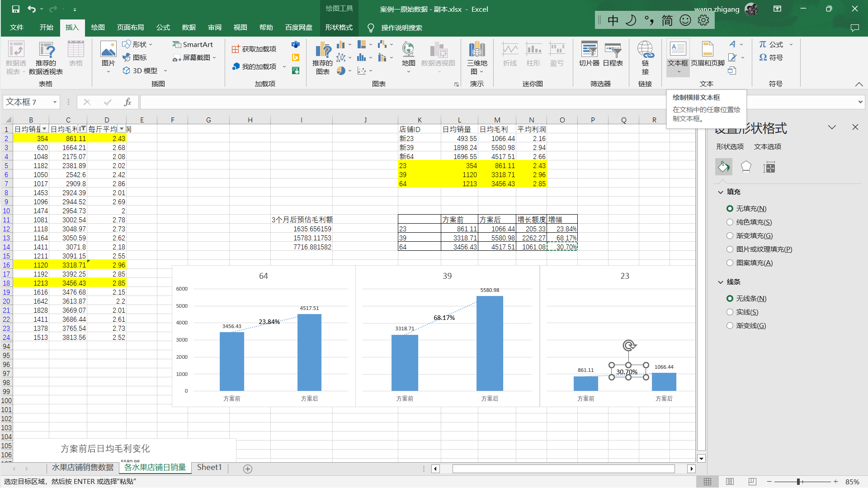Viewport: 868px width, 488px height.
Task: Switch to Home (开始) tab
Action: click(x=46, y=28)
